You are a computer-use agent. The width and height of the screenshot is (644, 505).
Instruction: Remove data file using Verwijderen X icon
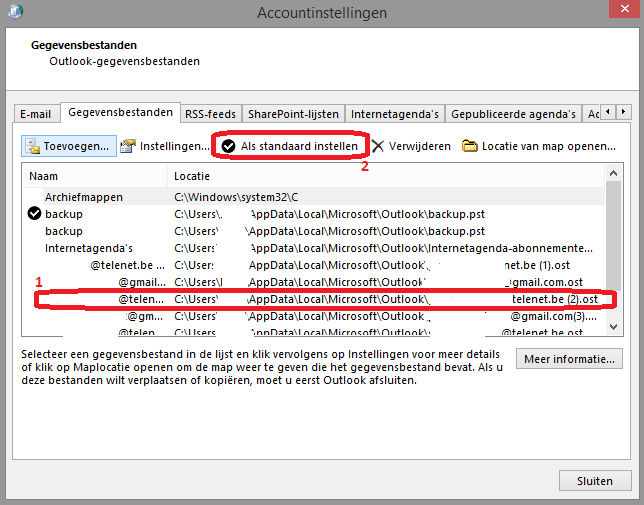click(x=378, y=146)
